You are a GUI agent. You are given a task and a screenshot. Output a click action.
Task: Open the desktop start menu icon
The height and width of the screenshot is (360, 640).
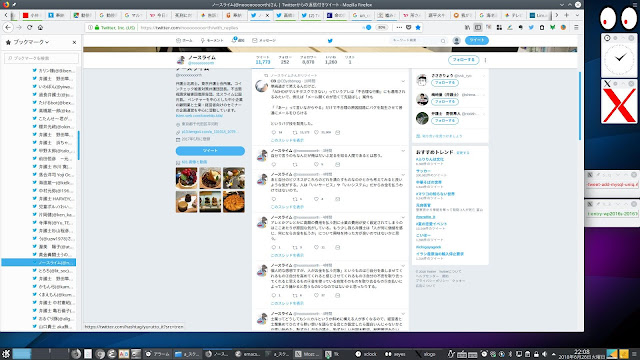pos(6,354)
